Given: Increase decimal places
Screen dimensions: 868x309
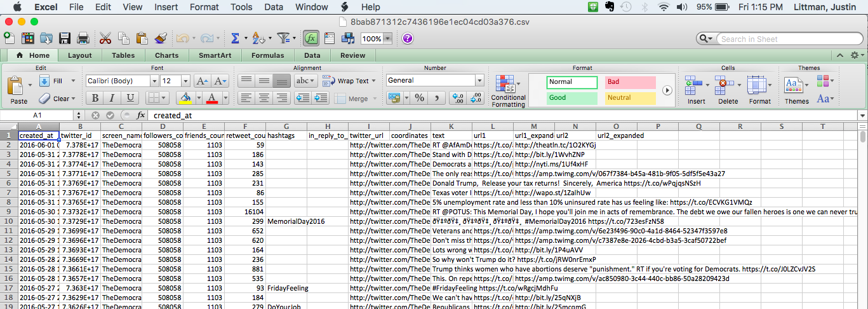Looking at the screenshot, I should 457,98.
